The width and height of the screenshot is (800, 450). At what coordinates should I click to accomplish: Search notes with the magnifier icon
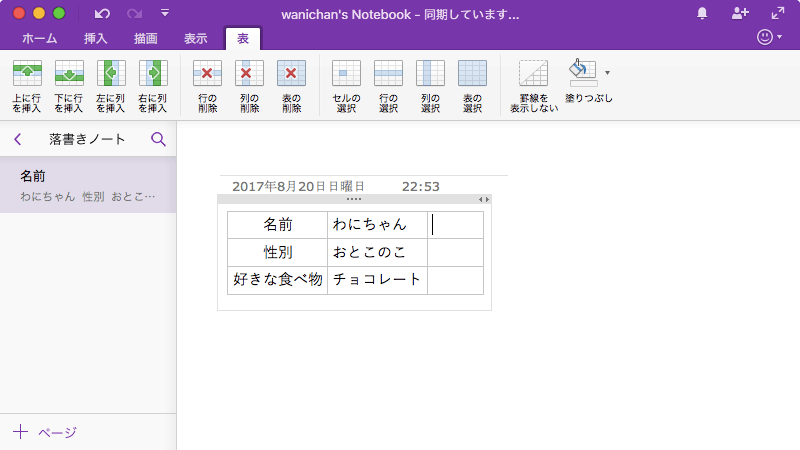[x=158, y=139]
